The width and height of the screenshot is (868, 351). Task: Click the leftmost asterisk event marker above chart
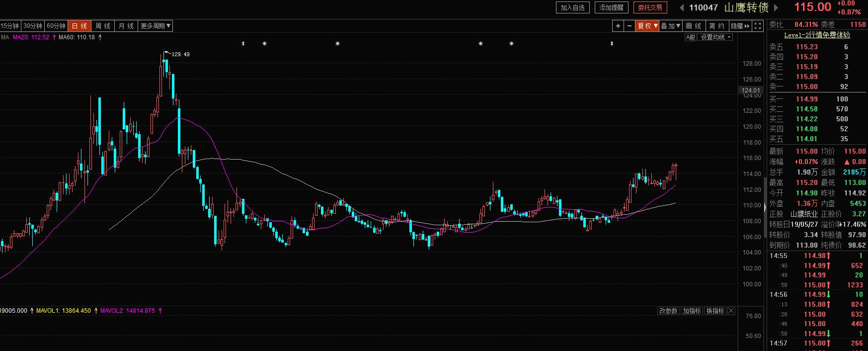click(x=264, y=44)
